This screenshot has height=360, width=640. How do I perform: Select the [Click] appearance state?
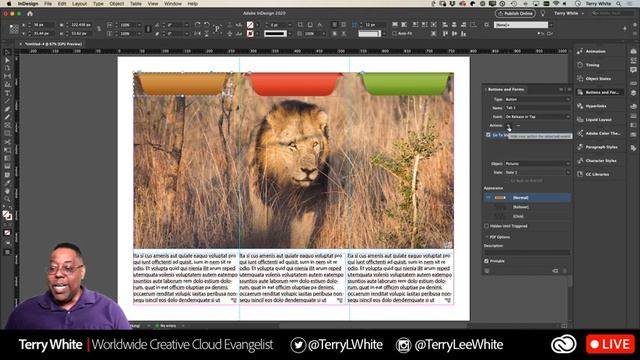click(527, 216)
